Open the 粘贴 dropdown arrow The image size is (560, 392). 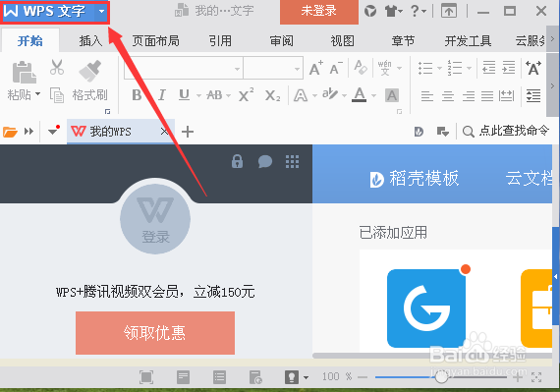pos(38,94)
